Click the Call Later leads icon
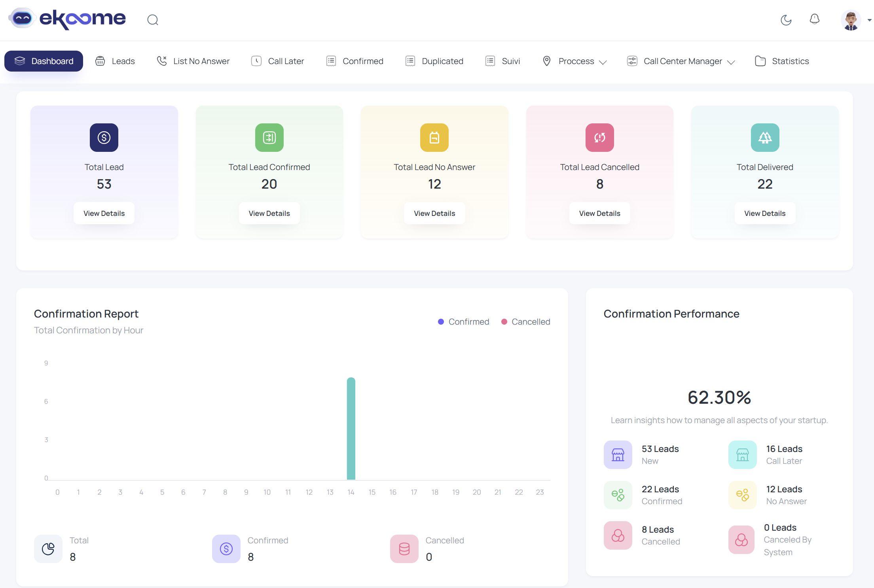874x588 pixels. pos(742,455)
